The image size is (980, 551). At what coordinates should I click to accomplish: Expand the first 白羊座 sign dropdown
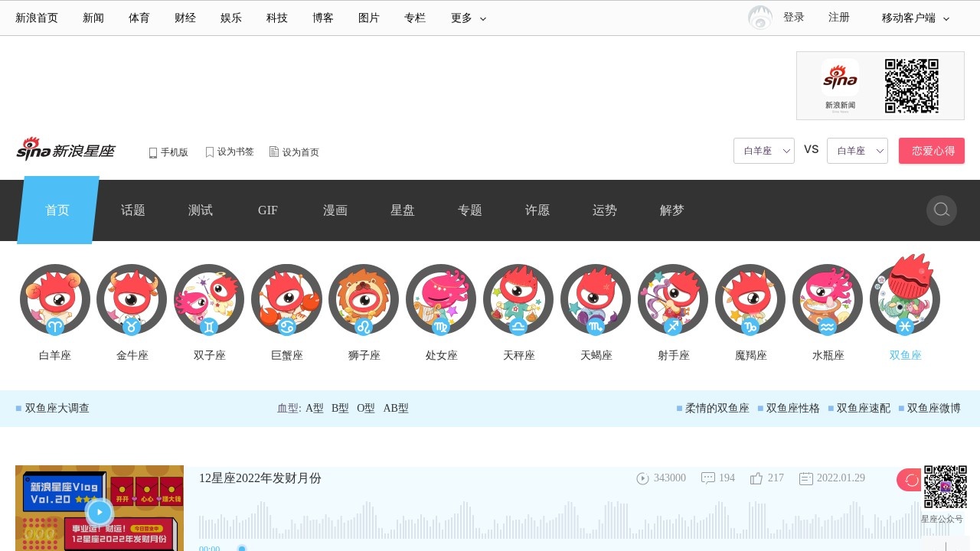(763, 151)
